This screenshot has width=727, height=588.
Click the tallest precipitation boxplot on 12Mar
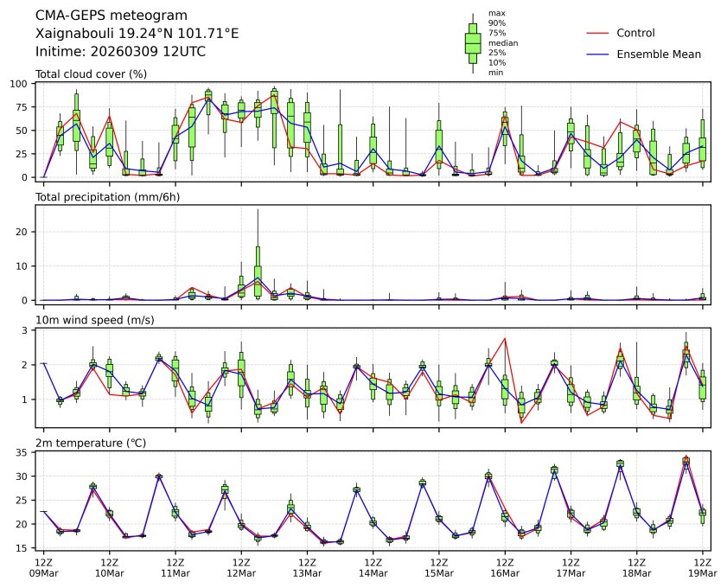[258, 272]
